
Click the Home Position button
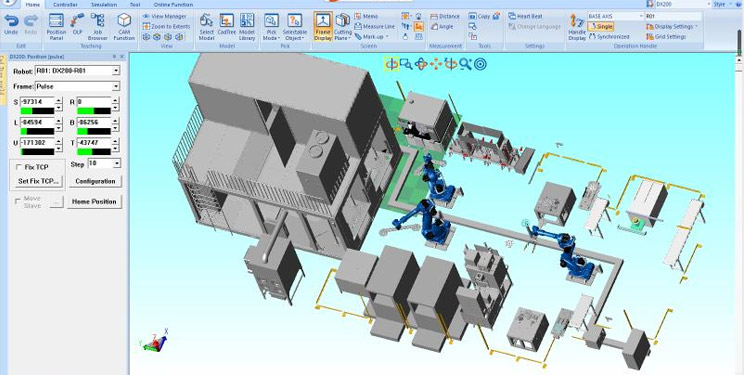coord(94,202)
